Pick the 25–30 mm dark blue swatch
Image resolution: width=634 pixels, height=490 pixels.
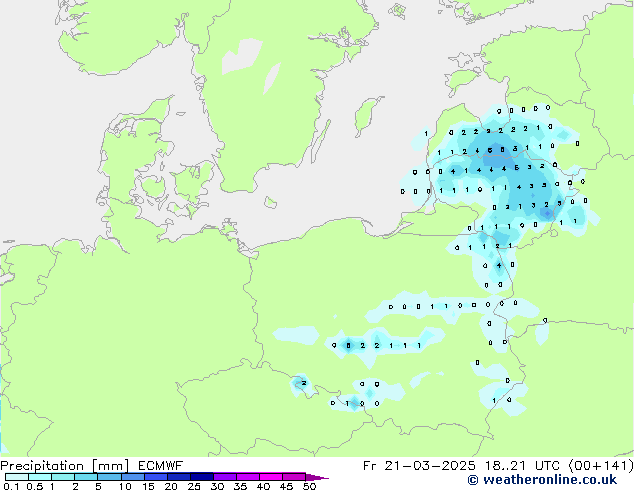(x=202, y=477)
